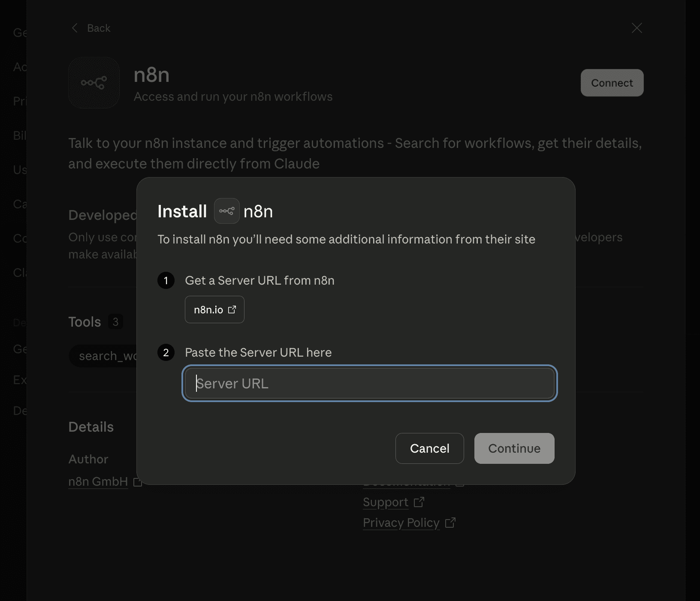Select the search_wo… tool chip

point(103,356)
